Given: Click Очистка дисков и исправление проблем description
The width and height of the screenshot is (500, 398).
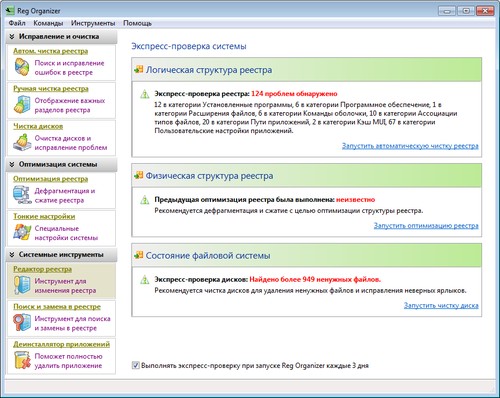Looking at the screenshot, I should (71, 143).
